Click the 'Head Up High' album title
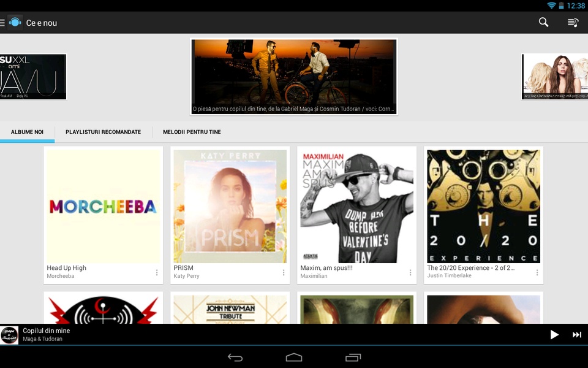 (x=66, y=268)
